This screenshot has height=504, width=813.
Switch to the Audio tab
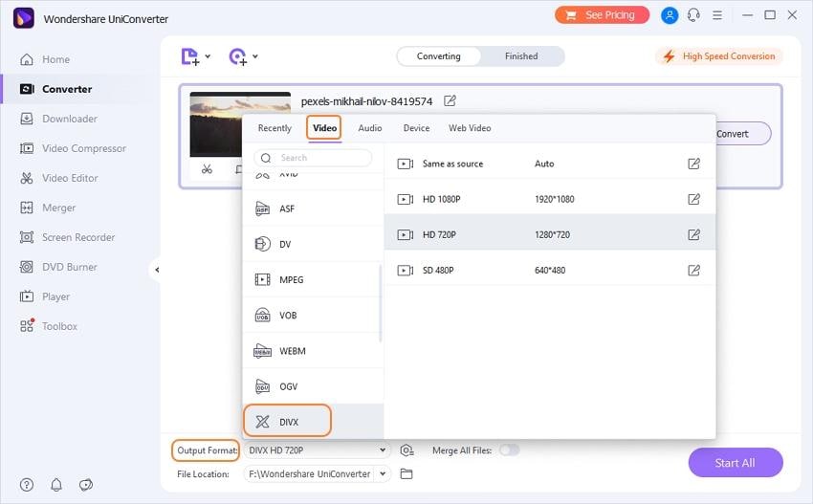(370, 128)
